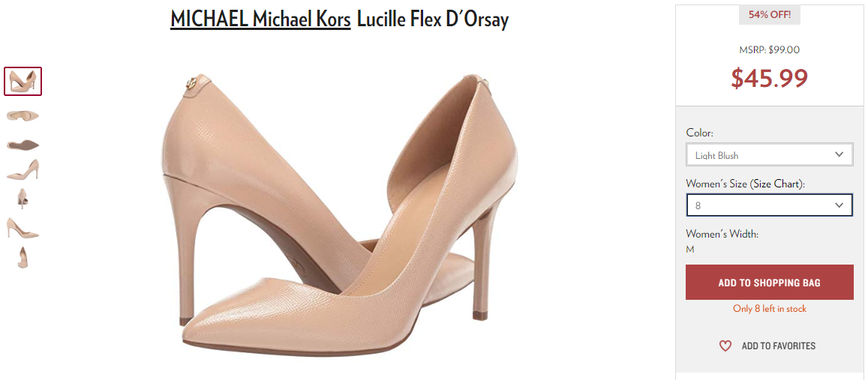Open the MICHAEL Michael Kors brand link
This screenshot has height=380, width=868.
coord(260,19)
